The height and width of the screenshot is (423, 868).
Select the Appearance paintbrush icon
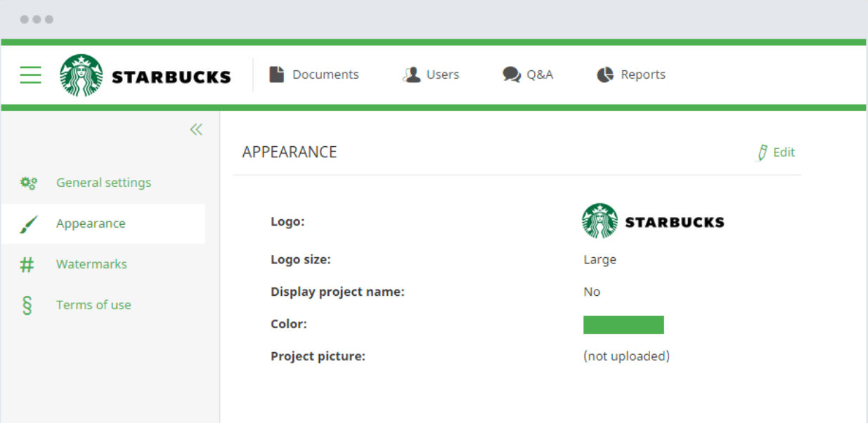point(28,223)
